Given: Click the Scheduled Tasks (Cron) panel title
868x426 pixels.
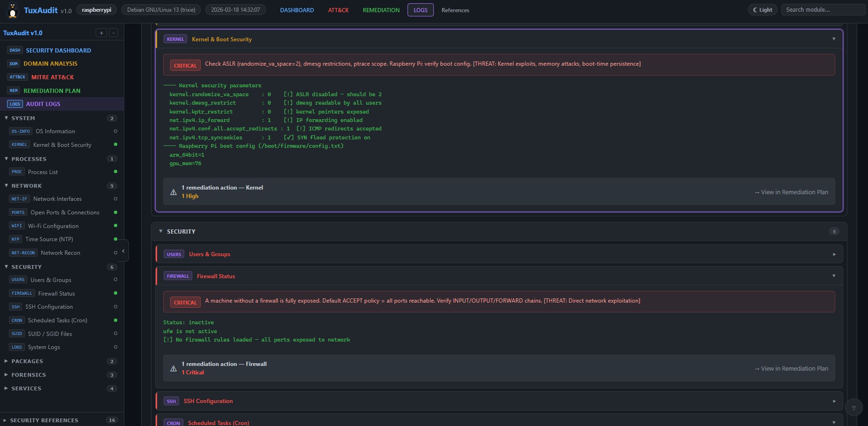Looking at the screenshot, I should (219, 423).
